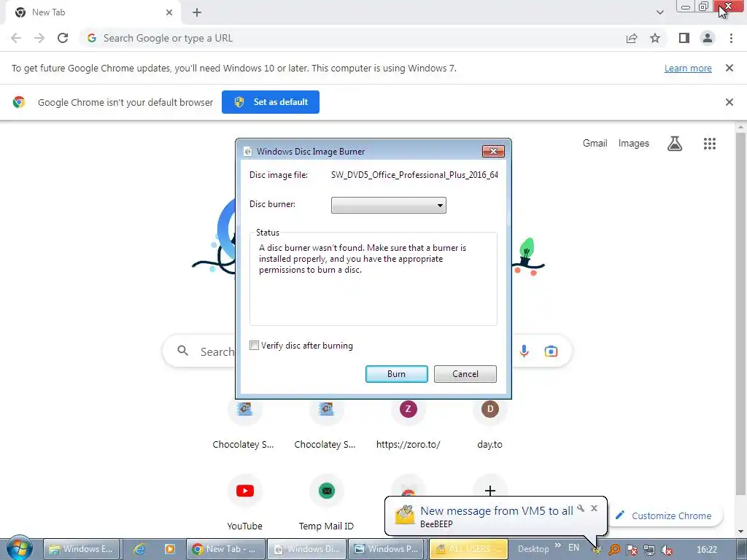Launch Internet Explorer from taskbar
The image size is (747, 560).
click(x=139, y=549)
